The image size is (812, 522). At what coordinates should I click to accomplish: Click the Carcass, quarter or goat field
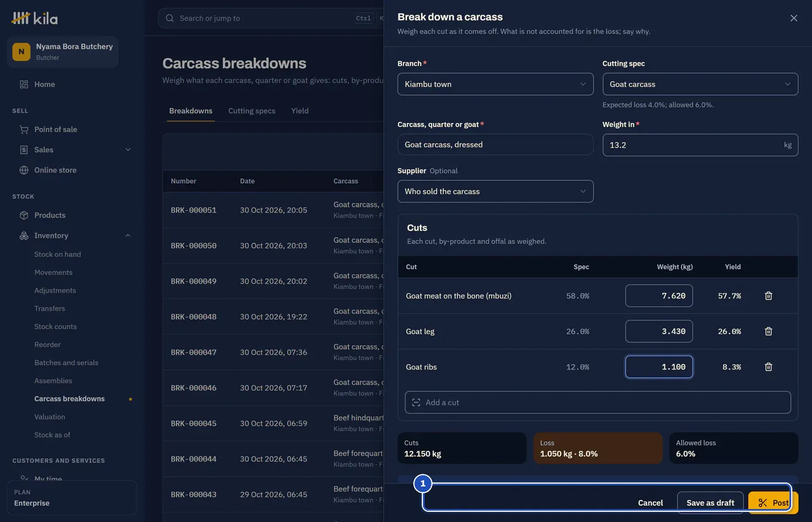495,145
